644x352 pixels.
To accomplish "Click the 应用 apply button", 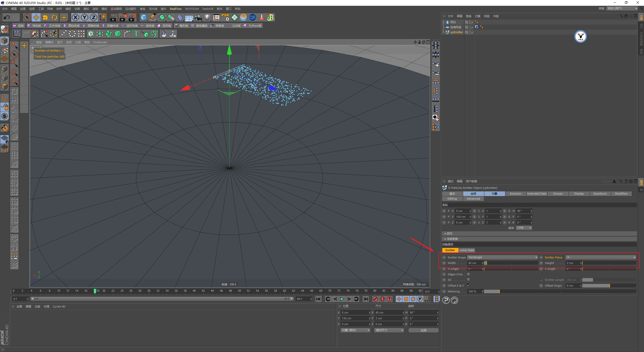I will (423, 330).
